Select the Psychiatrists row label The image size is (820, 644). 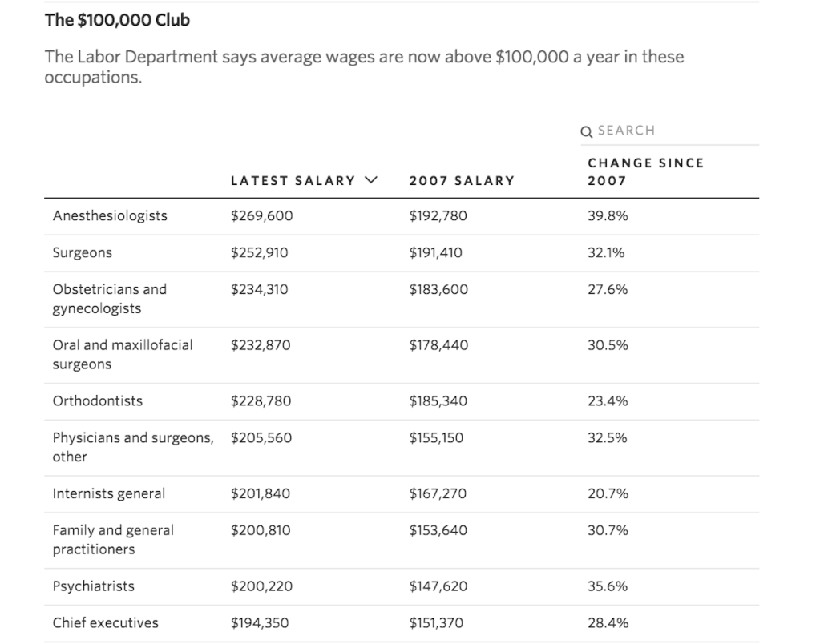94,586
